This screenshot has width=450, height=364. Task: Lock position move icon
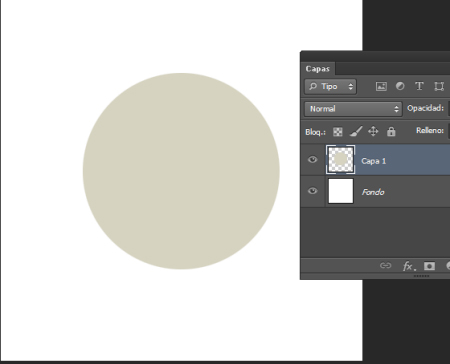click(373, 131)
